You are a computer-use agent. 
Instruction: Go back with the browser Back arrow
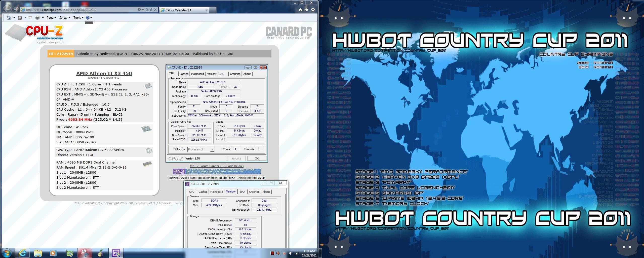click(x=7, y=10)
